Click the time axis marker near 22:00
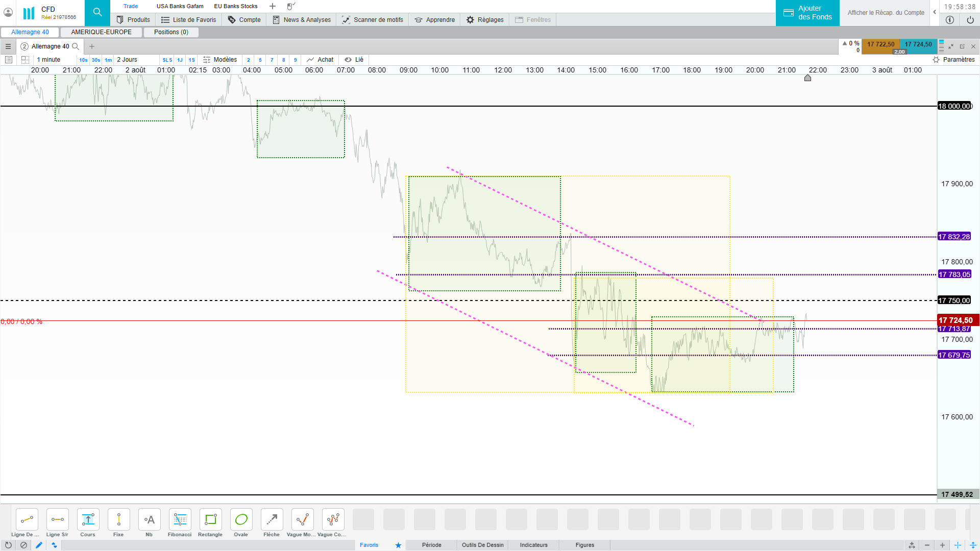This screenshot has height=551, width=980. click(807, 78)
